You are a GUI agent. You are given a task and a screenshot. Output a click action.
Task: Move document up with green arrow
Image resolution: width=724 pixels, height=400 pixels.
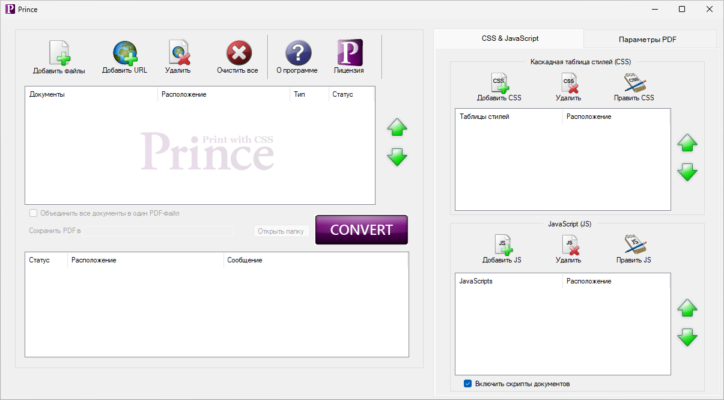click(397, 127)
